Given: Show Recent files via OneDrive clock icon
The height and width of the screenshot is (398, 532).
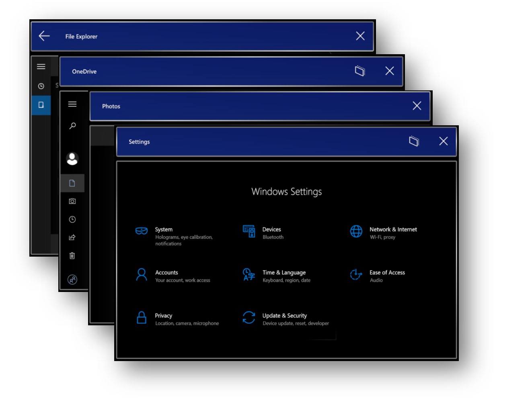Looking at the screenshot, I should (72, 219).
